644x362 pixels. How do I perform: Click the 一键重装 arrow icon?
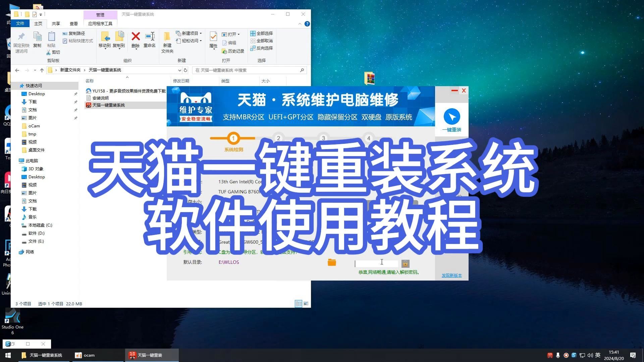tap(452, 117)
